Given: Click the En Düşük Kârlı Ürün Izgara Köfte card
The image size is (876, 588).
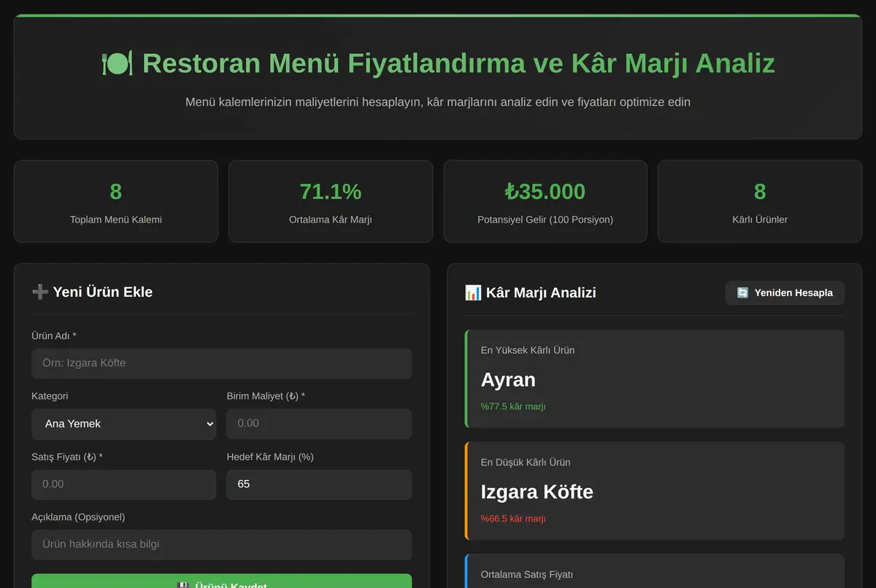Looking at the screenshot, I should (x=655, y=491).
